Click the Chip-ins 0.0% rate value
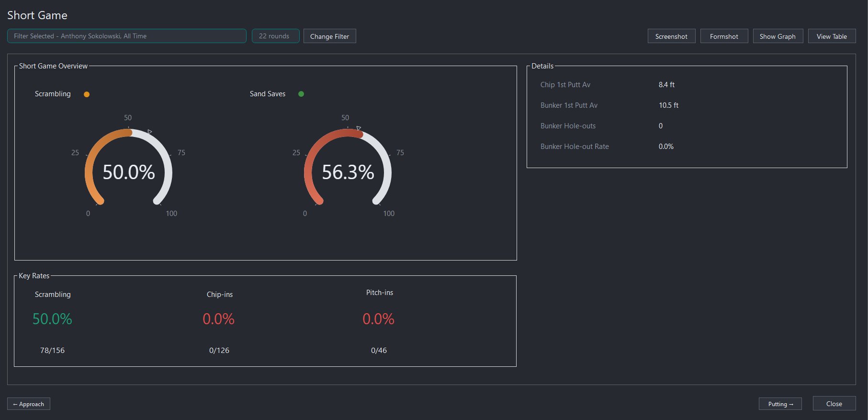 219,319
